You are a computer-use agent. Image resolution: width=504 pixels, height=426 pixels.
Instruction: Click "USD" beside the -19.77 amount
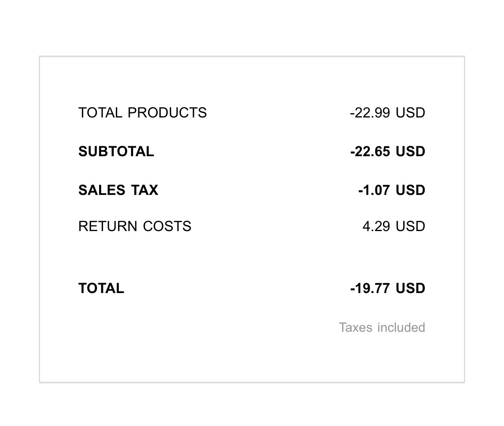411,288
